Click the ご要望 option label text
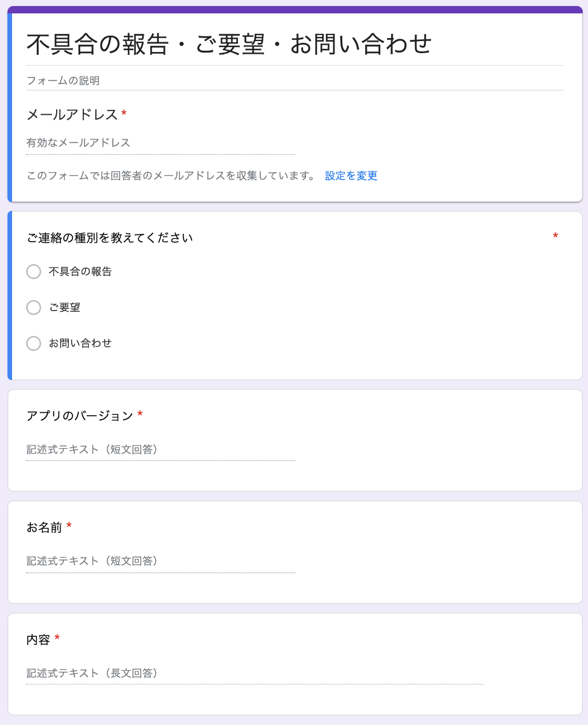The height and width of the screenshot is (725, 588). pyautogui.click(x=65, y=308)
